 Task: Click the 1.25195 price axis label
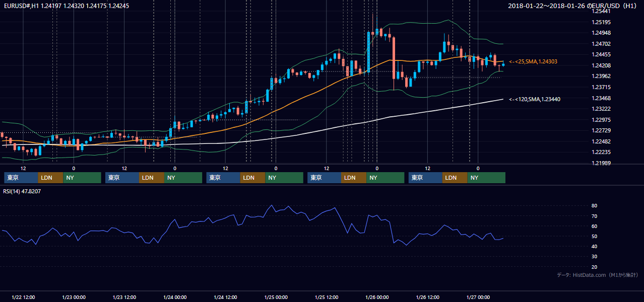(x=601, y=22)
